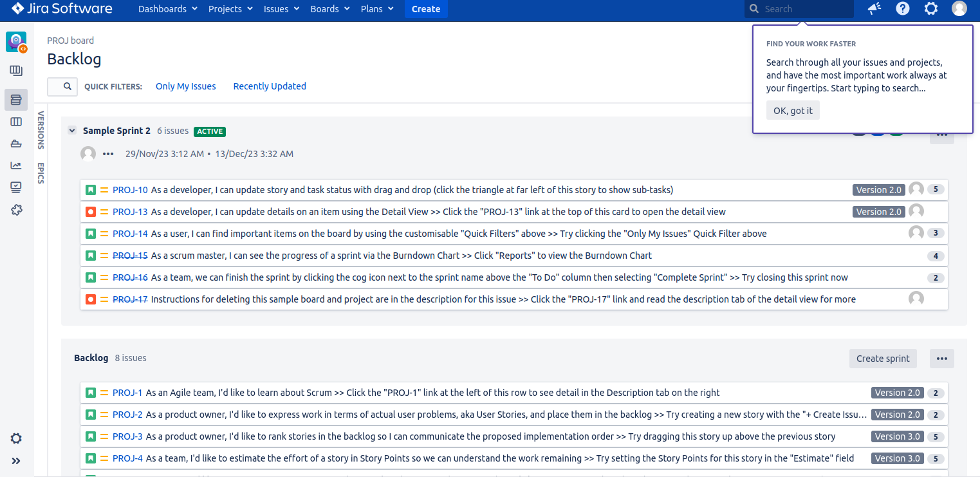
Task: Collapse the Sample Sprint 2 section
Action: pos(72,131)
